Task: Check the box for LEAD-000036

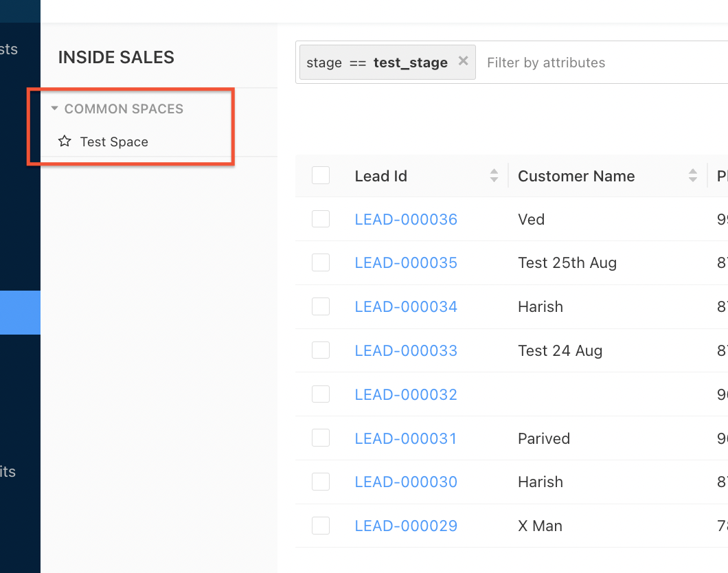Action: pos(321,219)
